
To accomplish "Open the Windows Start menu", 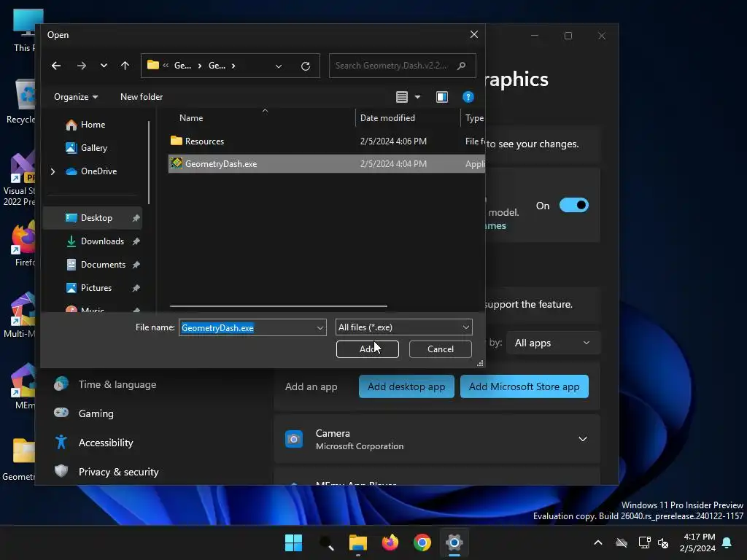I will [x=293, y=542].
